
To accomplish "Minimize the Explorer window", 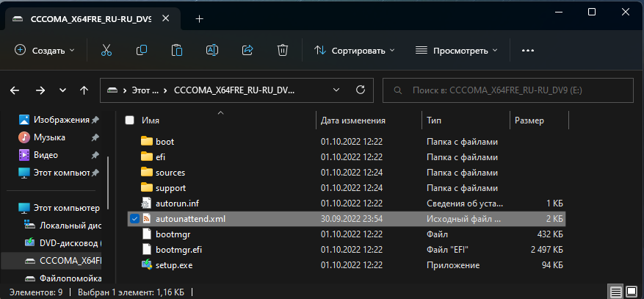I will [x=558, y=12].
